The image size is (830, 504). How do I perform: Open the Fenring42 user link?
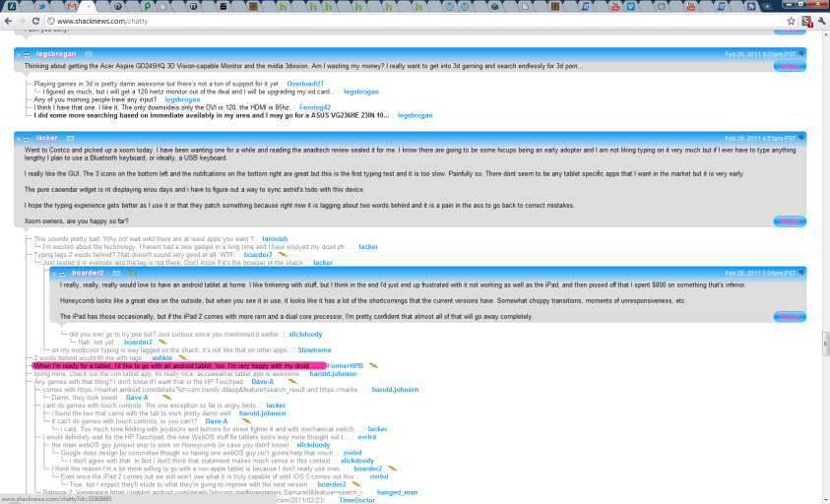[314, 107]
